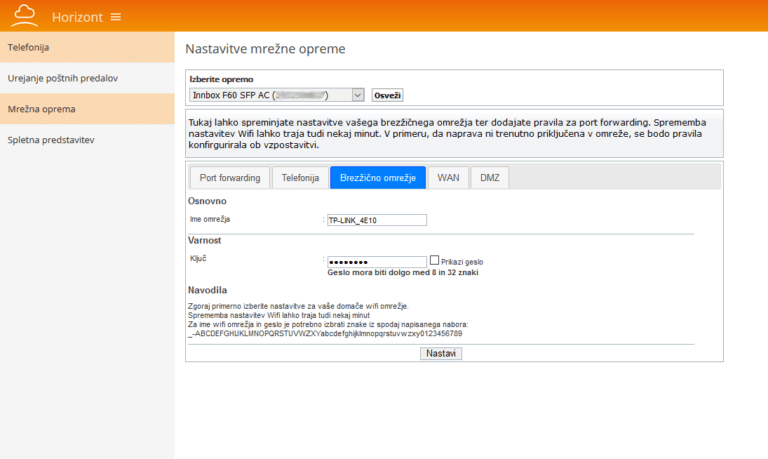Enable the Prikaži geslo checkbox
This screenshot has width=768, height=459.
(434, 261)
